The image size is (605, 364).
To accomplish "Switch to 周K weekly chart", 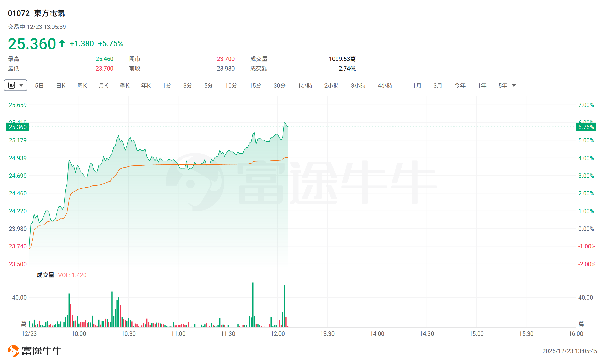I will (82, 86).
